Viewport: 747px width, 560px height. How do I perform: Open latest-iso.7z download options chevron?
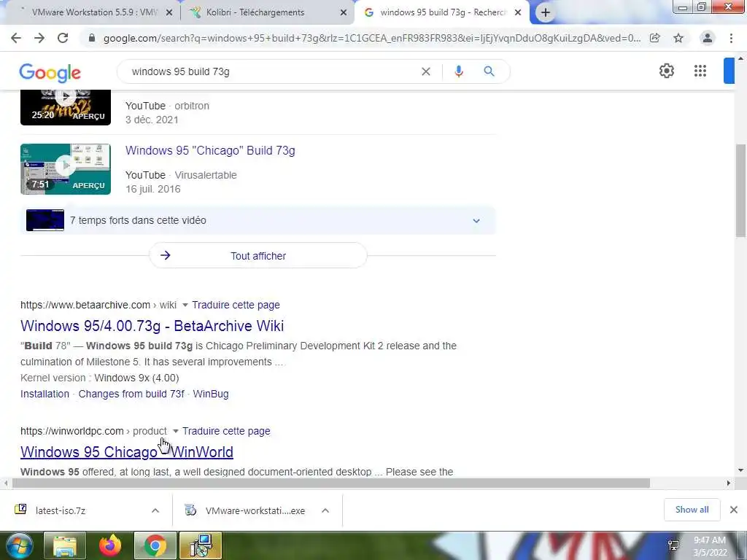coord(155,510)
